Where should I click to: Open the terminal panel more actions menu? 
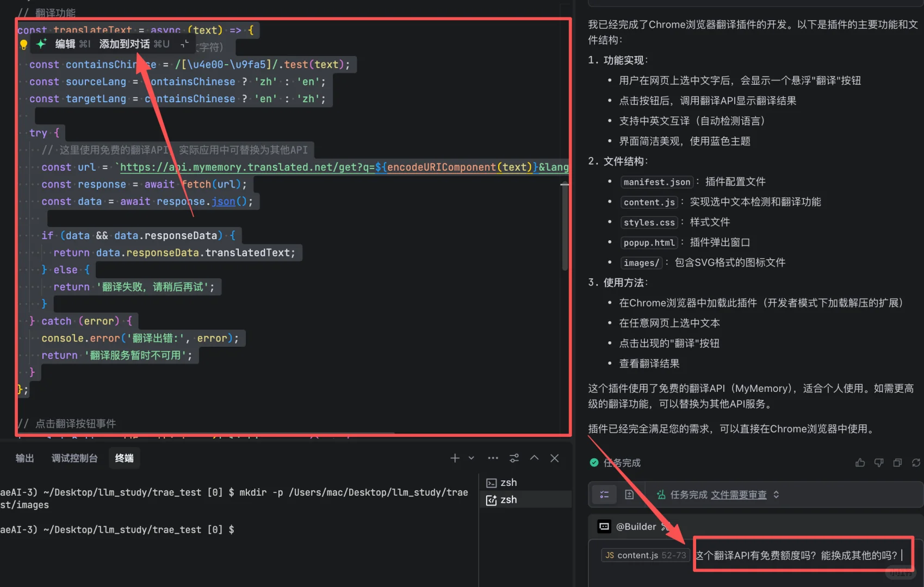(493, 458)
